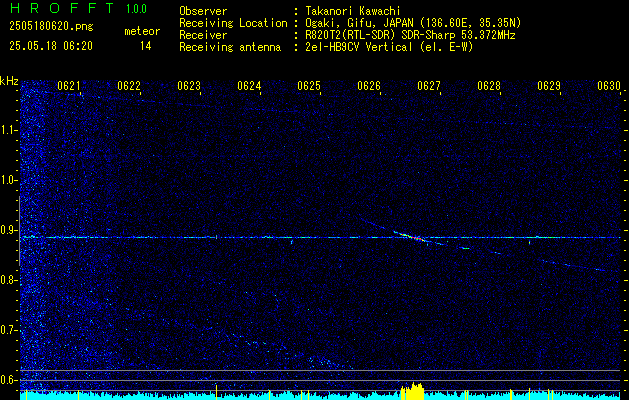Click the HROFFT title text
629x400 pixels.
pos(63,8)
